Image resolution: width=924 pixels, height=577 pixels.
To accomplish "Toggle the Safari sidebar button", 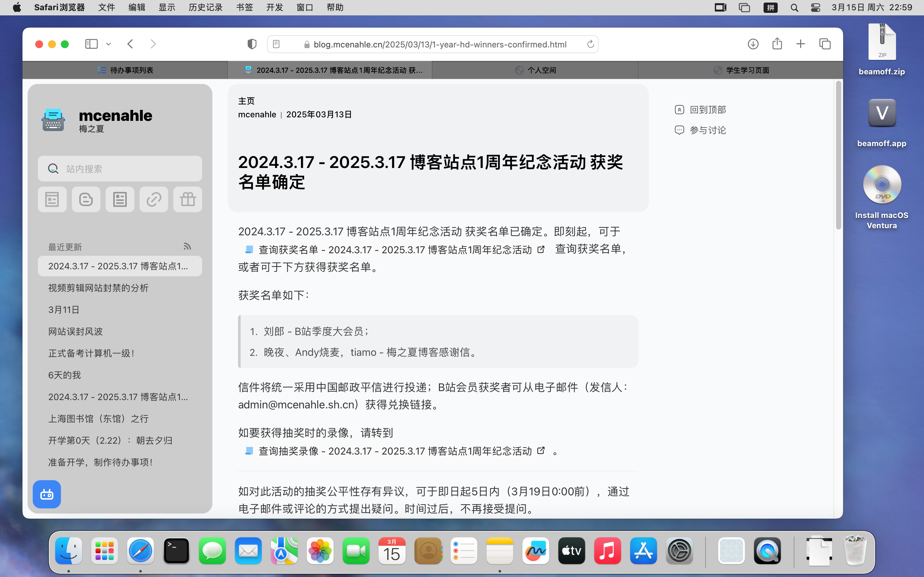I will tap(91, 44).
